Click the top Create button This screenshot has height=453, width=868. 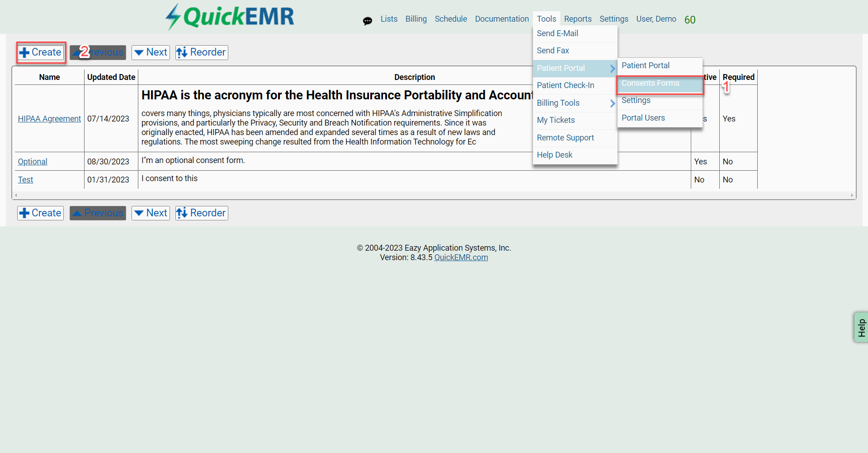pyautogui.click(x=41, y=52)
